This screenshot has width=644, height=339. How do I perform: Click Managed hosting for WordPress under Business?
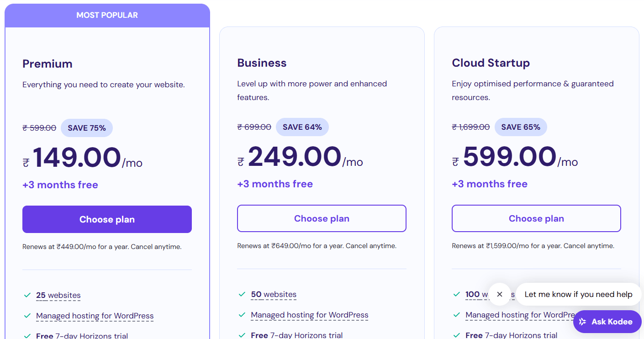tap(309, 315)
